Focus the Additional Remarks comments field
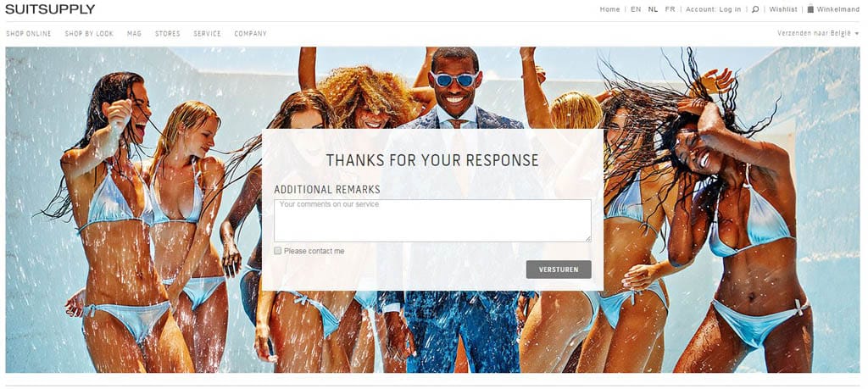Screen dimensions: 868x389 tap(433, 221)
